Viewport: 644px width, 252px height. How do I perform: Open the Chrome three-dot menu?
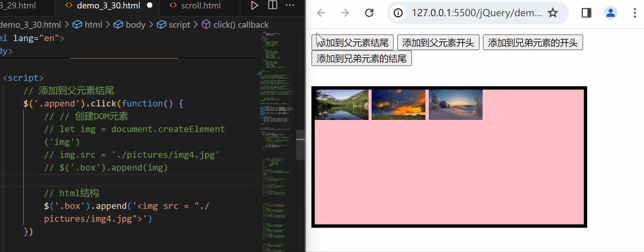[635, 13]
